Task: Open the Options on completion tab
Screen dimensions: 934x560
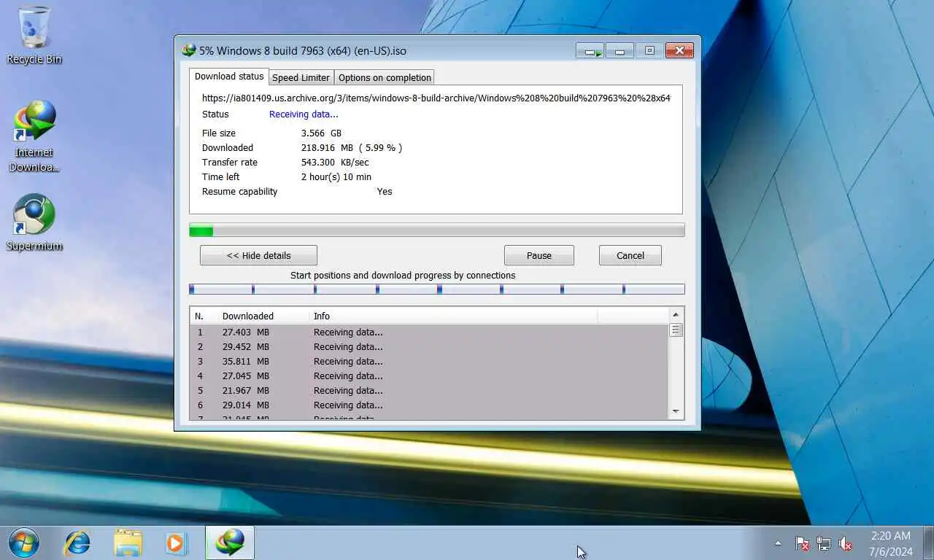Action: point(385,77)
